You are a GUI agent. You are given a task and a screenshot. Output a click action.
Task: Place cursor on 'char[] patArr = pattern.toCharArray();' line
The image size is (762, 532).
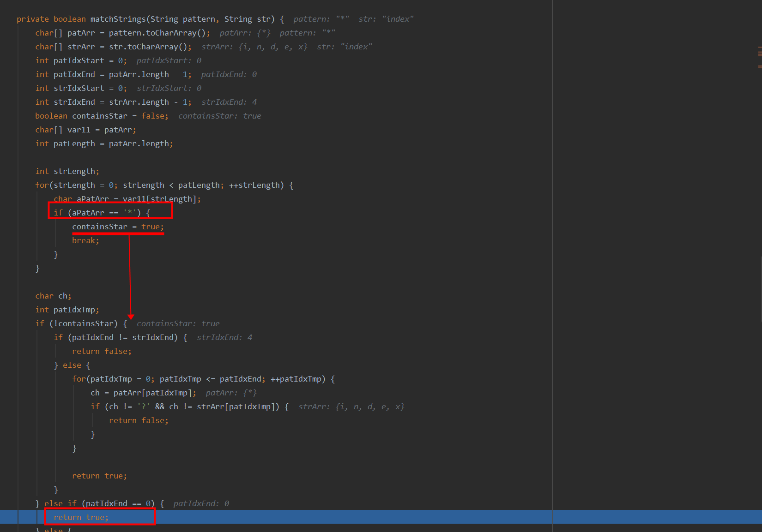click(x=122, y=33)
